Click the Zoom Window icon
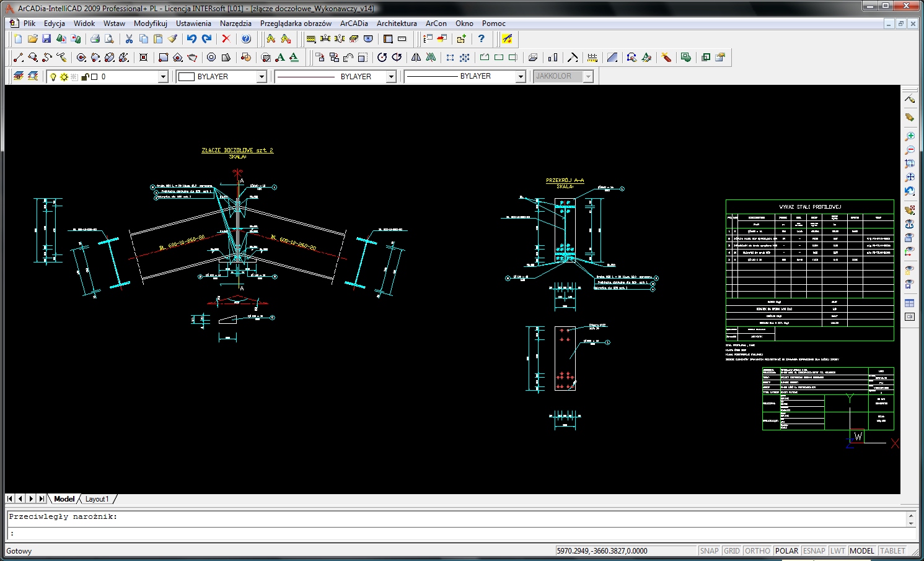 (x=909, y=163)
